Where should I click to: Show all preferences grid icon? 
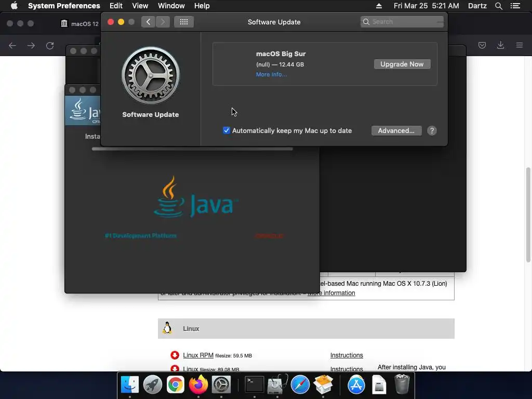[184, 22]
